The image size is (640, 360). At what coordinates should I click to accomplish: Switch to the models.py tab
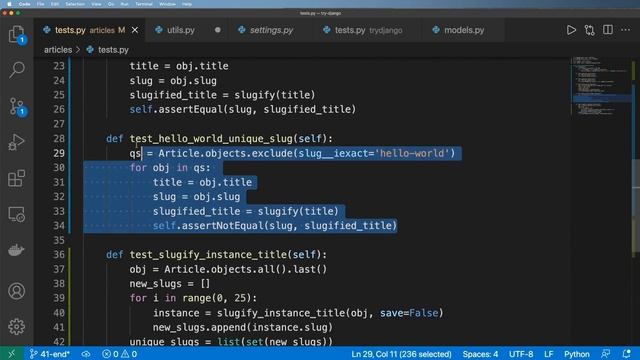[464, 30]
